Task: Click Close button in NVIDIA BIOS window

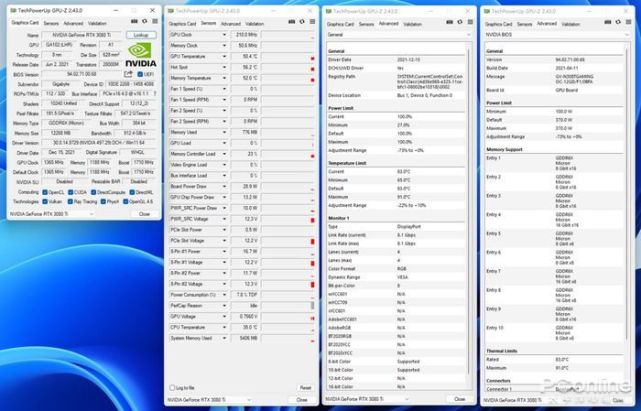Action: [618, 400]
